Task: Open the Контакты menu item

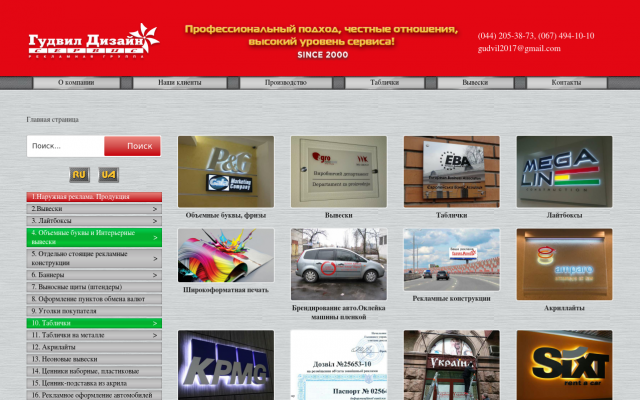Action: (x=567, y=82)
